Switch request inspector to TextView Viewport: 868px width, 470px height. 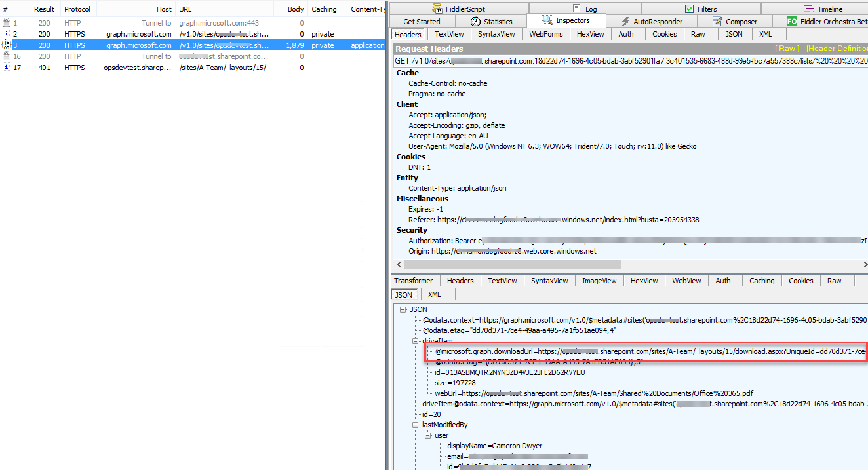coord(449,34)
